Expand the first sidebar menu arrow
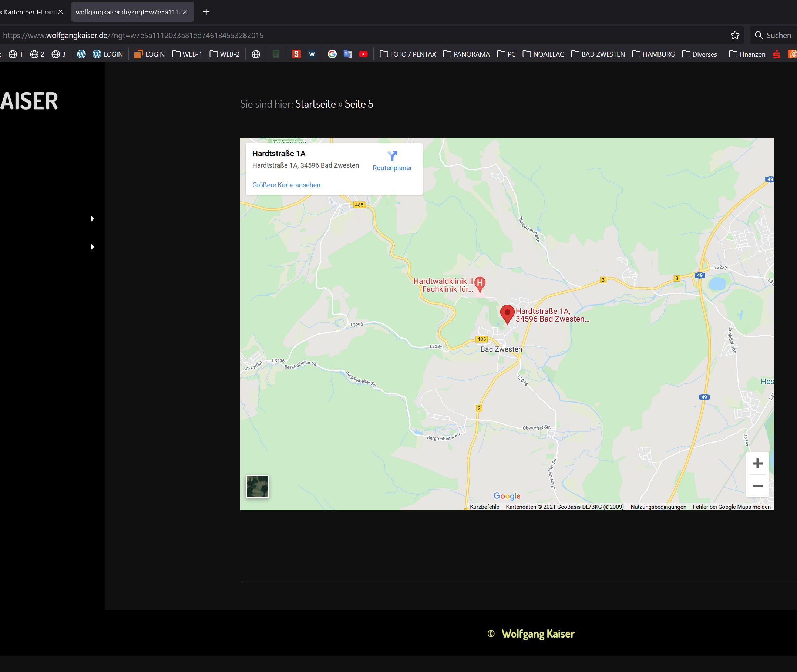The height and width of the screenshot is (672, 797). [93, 219]
